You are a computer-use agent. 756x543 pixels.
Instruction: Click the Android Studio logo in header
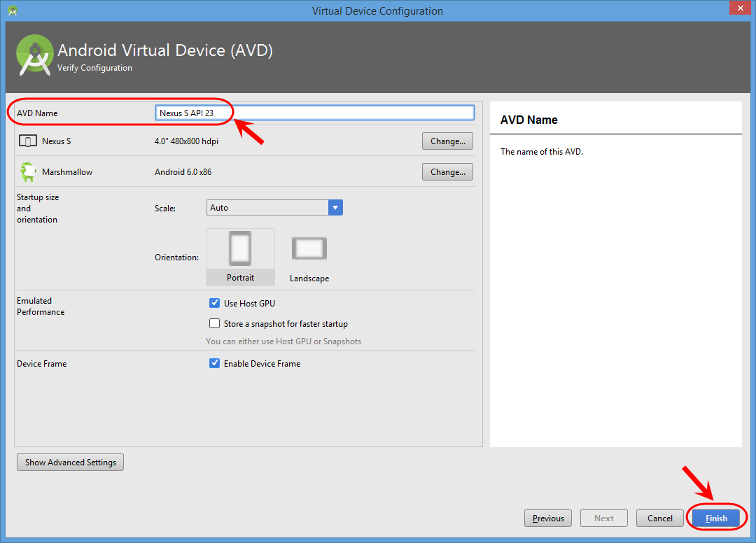click(35, 55)
